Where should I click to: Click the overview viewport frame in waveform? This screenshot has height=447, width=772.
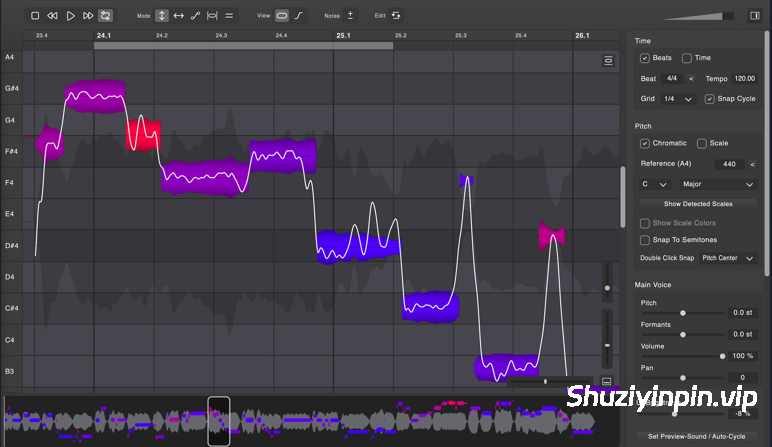pos(219,421)
